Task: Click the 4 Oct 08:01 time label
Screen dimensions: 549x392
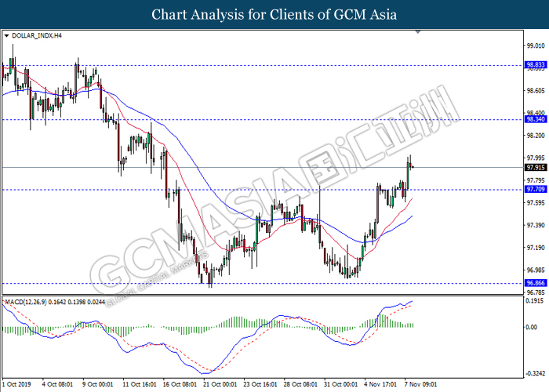Action: [57, 384]
